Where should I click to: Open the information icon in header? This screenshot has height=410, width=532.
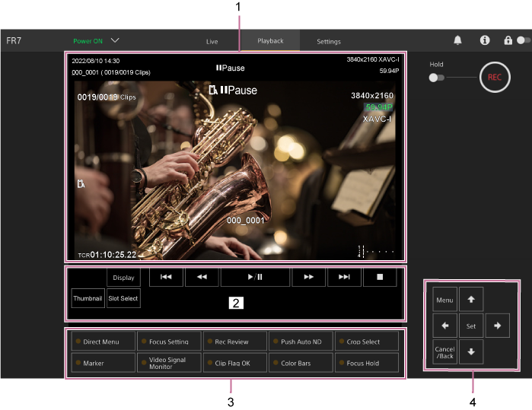(485, 40)
